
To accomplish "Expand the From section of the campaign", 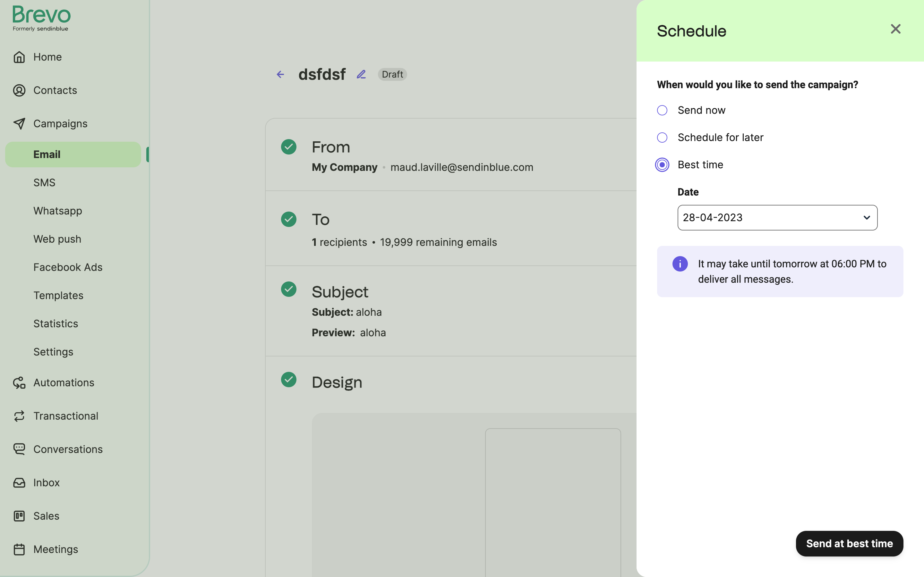I will pos(331,147).
